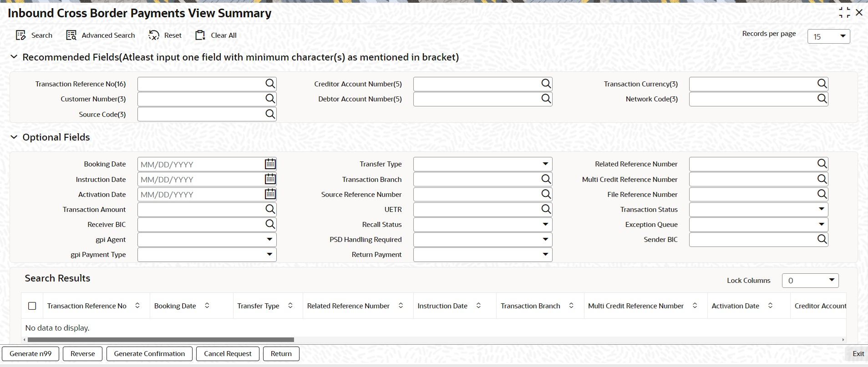The image size is (868, 367).
Task: Sort by Transaction Branch column
Action: (x=571, y=306)
